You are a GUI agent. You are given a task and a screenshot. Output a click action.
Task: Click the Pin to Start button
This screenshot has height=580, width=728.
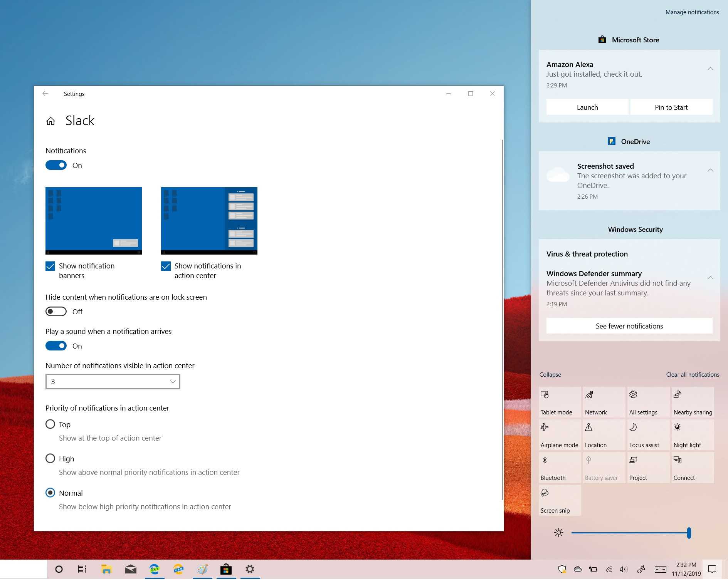[671, 107]
